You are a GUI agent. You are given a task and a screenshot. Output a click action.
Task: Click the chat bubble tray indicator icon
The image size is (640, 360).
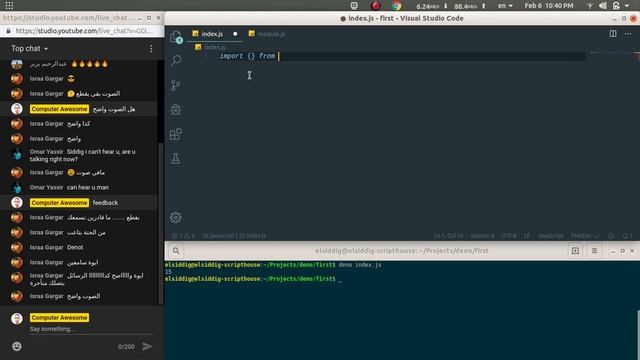click(x=354, y=6)
